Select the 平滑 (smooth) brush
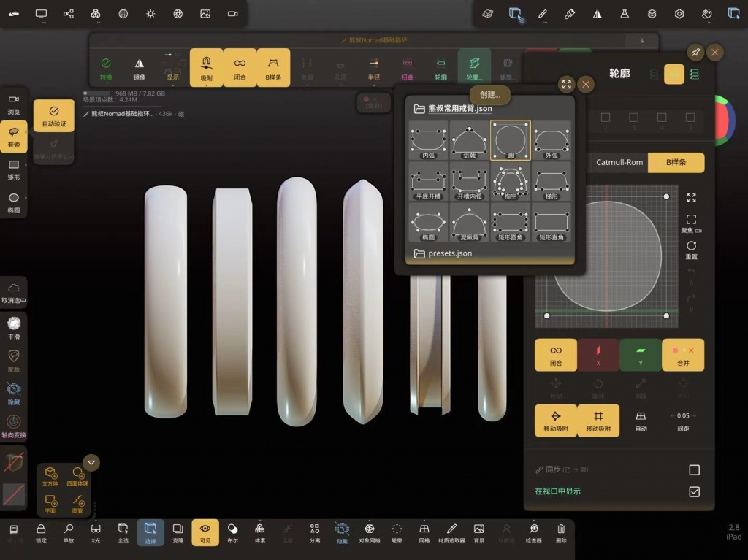 pos(13,326)
